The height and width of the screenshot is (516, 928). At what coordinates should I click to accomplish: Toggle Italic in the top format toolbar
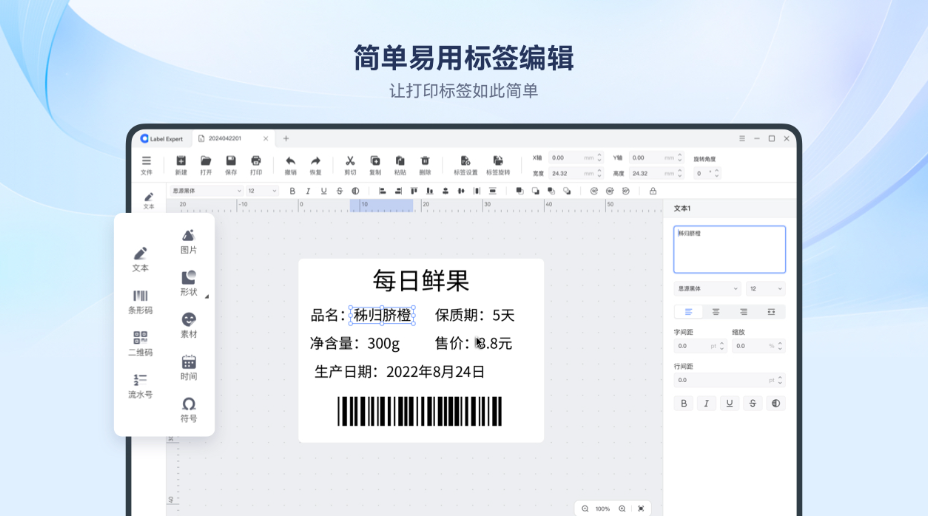pos(308,191)
